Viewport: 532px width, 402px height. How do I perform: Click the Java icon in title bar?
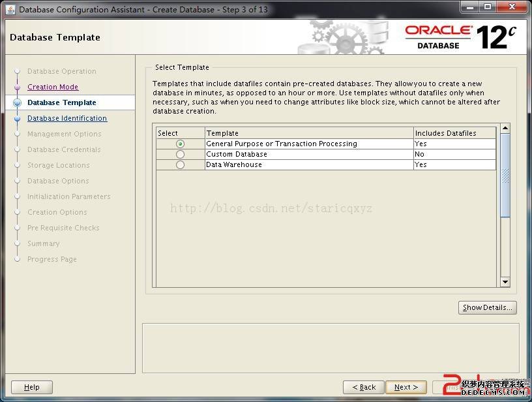coord(10,9)
